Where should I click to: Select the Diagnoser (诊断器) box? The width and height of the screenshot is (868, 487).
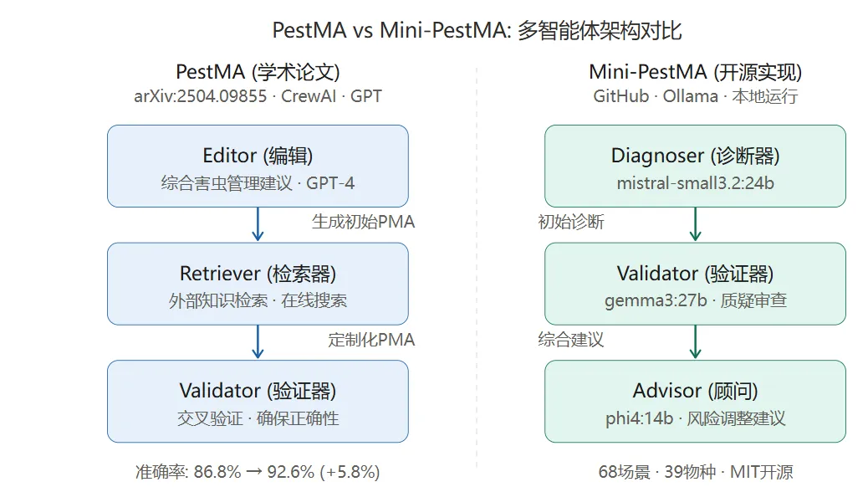pyautogui.click(x=695, y=167)
